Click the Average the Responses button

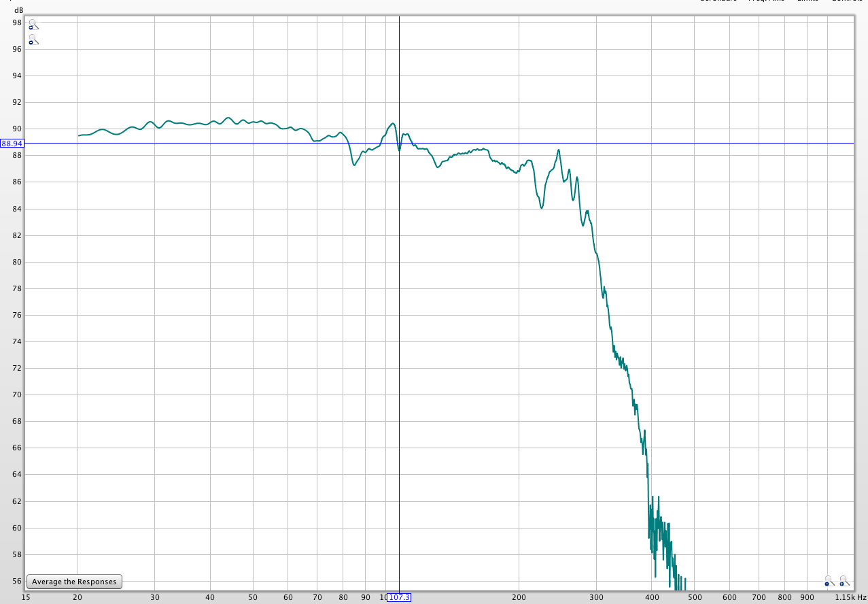(75, 582)
